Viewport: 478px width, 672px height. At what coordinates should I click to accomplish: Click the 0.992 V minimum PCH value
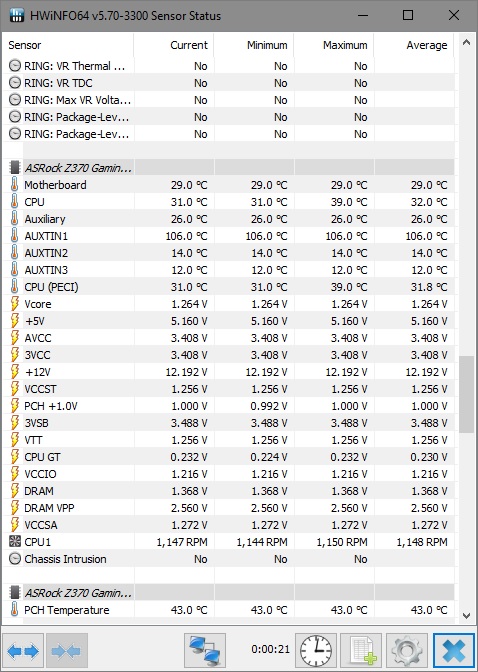click(x=269, y=406)
